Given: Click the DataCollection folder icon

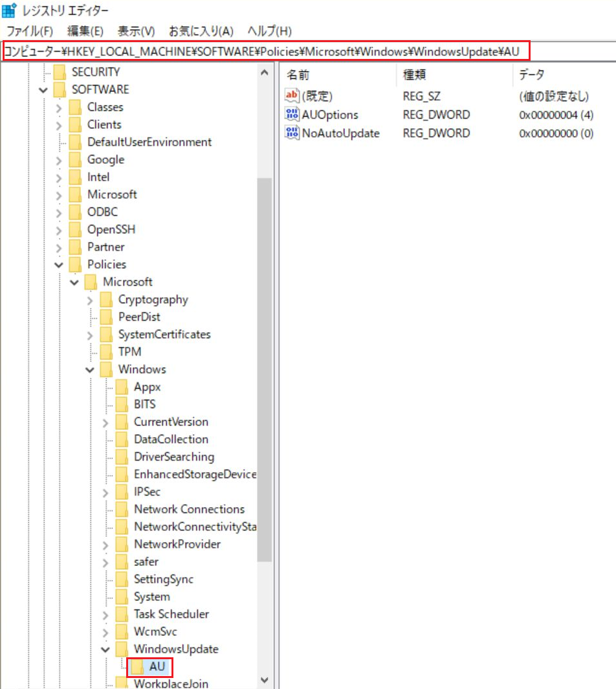Looking at the screenshot, I should [x=122, y=440].
